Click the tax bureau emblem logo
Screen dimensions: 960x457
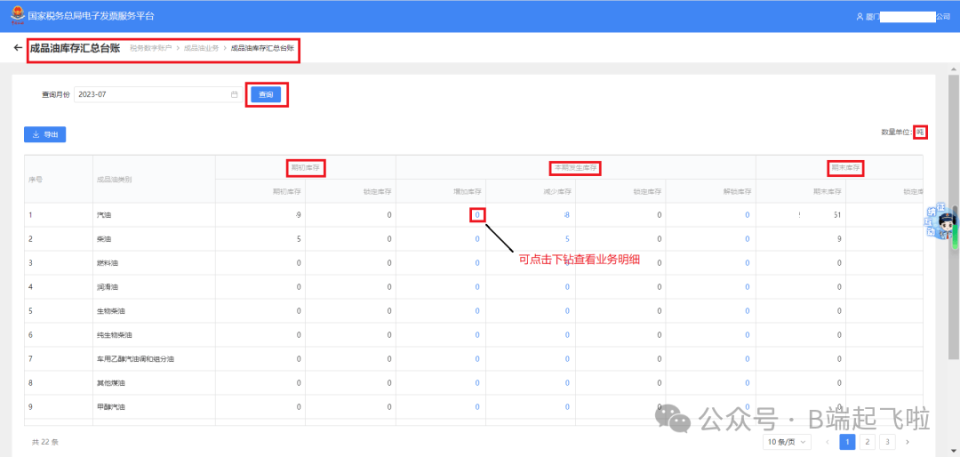18,16
